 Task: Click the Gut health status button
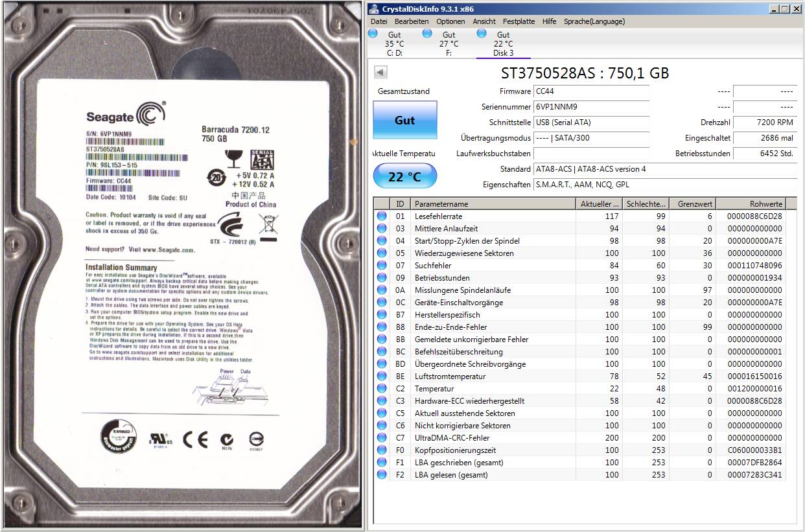pyautogui.click(x=405, y=120)
